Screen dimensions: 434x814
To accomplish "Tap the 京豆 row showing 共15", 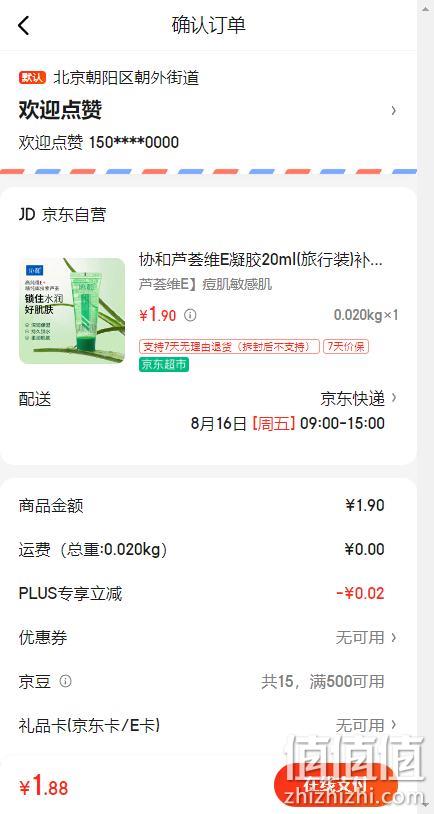I will coord(208,681).
